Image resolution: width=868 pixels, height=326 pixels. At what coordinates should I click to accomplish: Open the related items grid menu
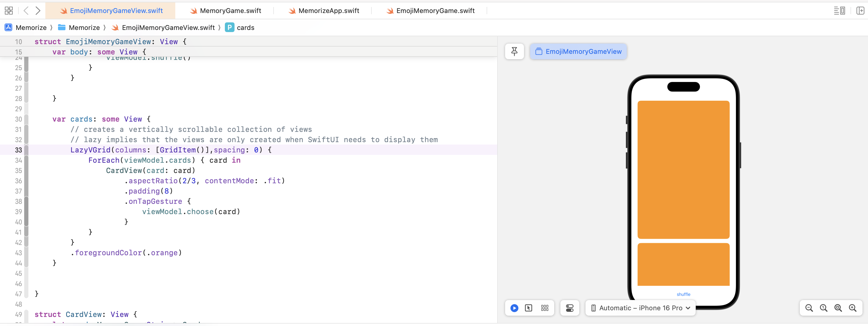coord(9,11)
